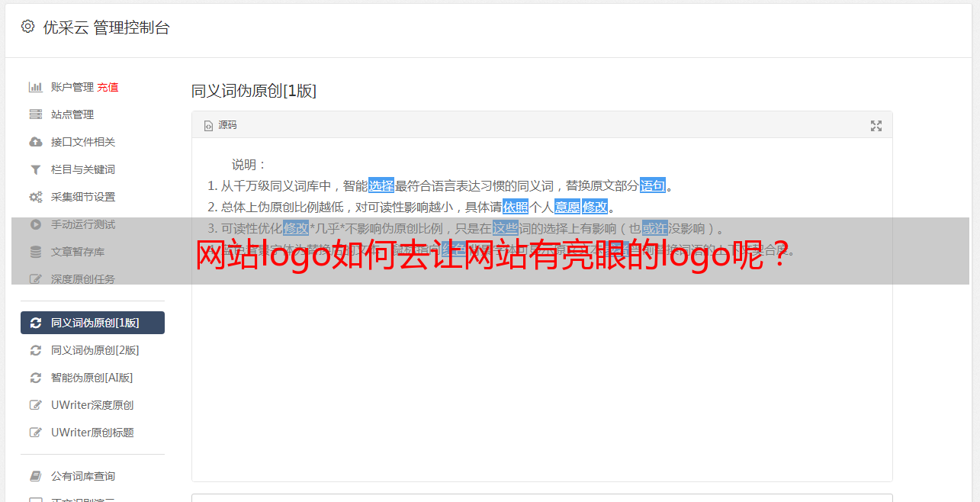Expand the editor to fullscreen
The height and width of the screenshot is (502, 980).
[x=876, y=126]
